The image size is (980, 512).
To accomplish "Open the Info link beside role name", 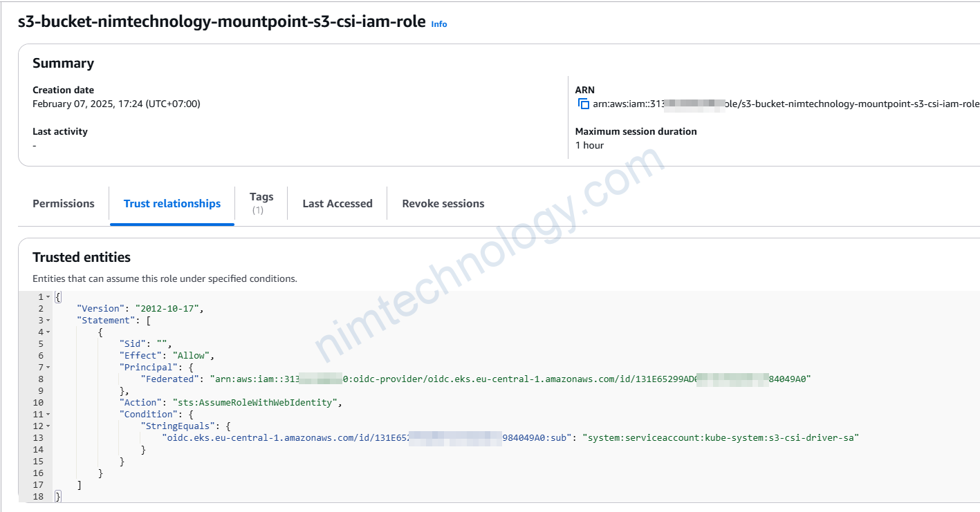I will tap(438, 24).
